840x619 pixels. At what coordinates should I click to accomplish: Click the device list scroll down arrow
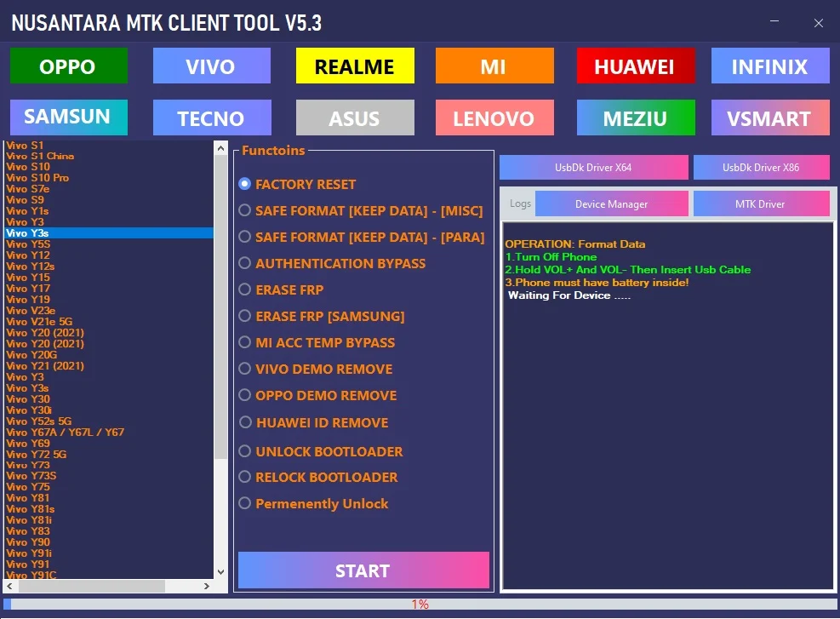(220, 572)
